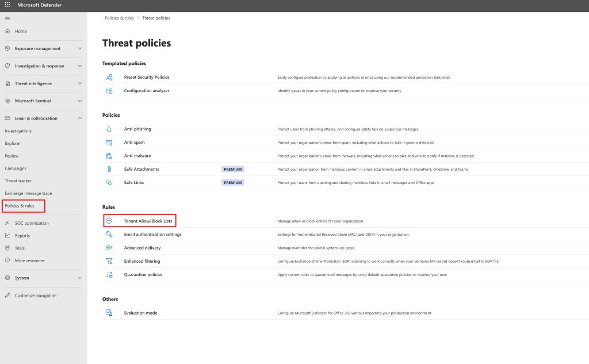
Task: Click the Safe Links chain icon
Action: coord(109,182)
